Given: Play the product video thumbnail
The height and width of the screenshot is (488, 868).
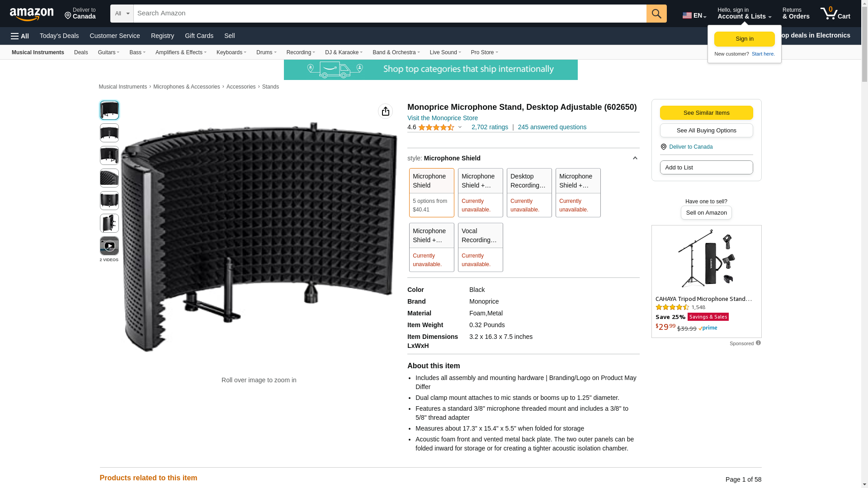Looking at the screenshot, I should [x=109, y=246].
